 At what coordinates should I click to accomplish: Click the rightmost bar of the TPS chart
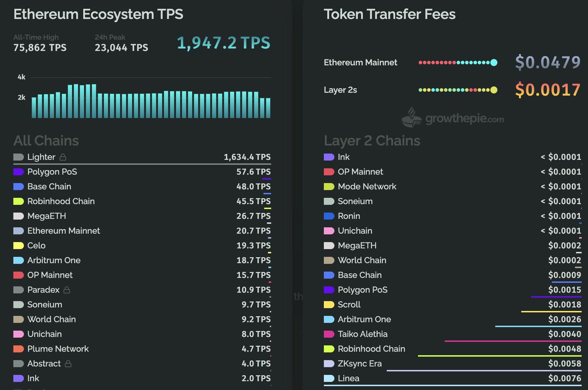click(268, 108)
